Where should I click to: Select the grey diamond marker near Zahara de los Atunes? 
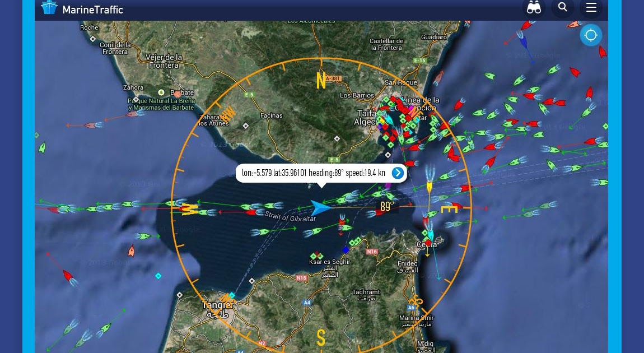[x=246, y=126]
